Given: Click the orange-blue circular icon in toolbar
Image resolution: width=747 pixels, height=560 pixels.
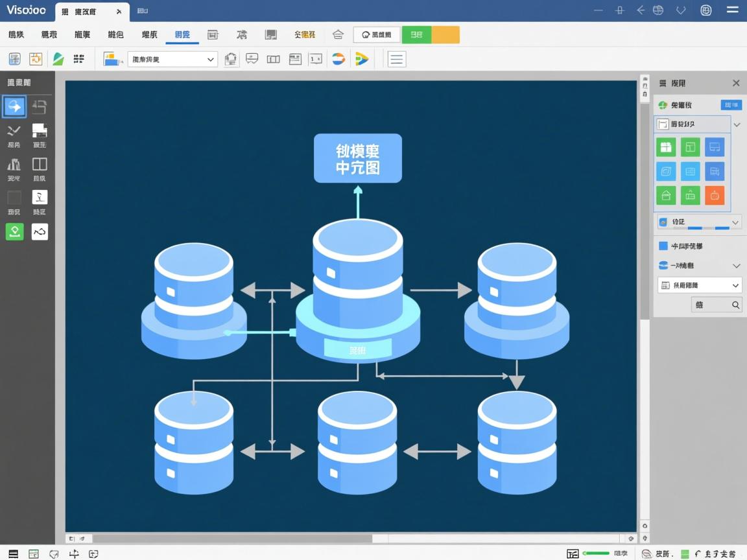Looking at the screenshot, I should tap(338, 59).
